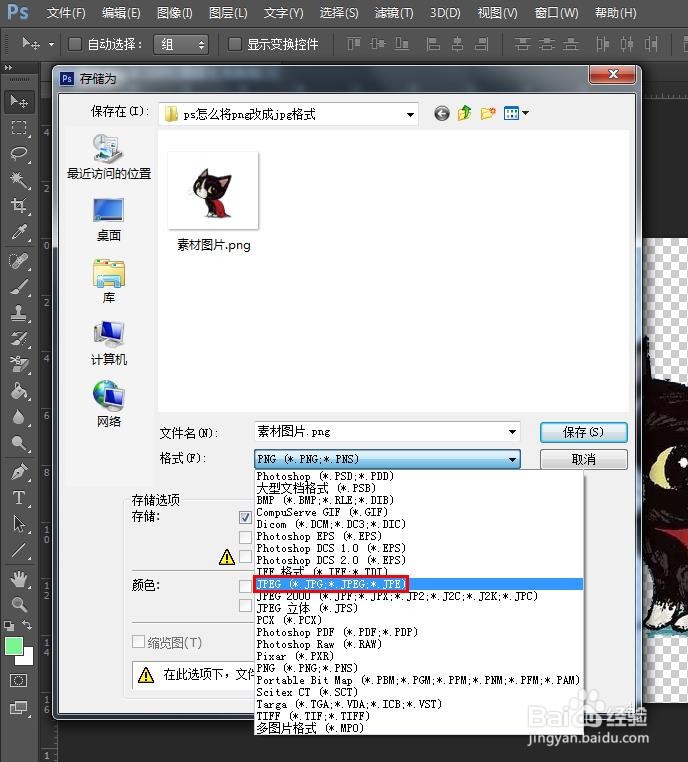Select the Pen tool
688x762 pixels.
(x=19, y=472)
